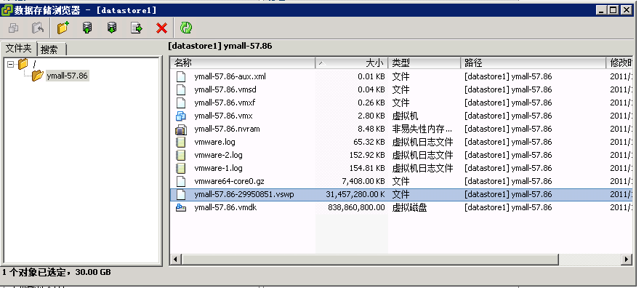Image resolution: width=644 pixels, height=288 pixels.
Task: Click the move file toolbar icon
Action: [137, 28]
